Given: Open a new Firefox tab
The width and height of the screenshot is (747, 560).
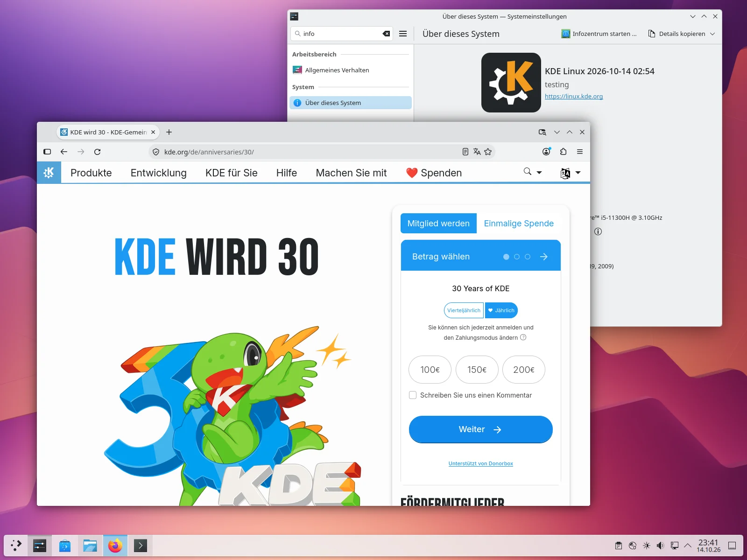Looking at the screenshot, I should coord(169,132).
